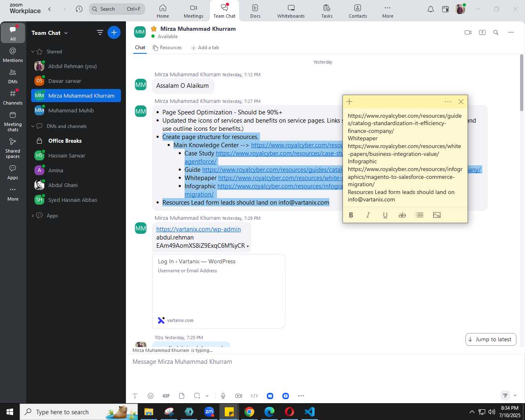Viewport: 525px width, 420px height.
Task: Open the Whiteboards tab
Action: (x=291, y=11)
